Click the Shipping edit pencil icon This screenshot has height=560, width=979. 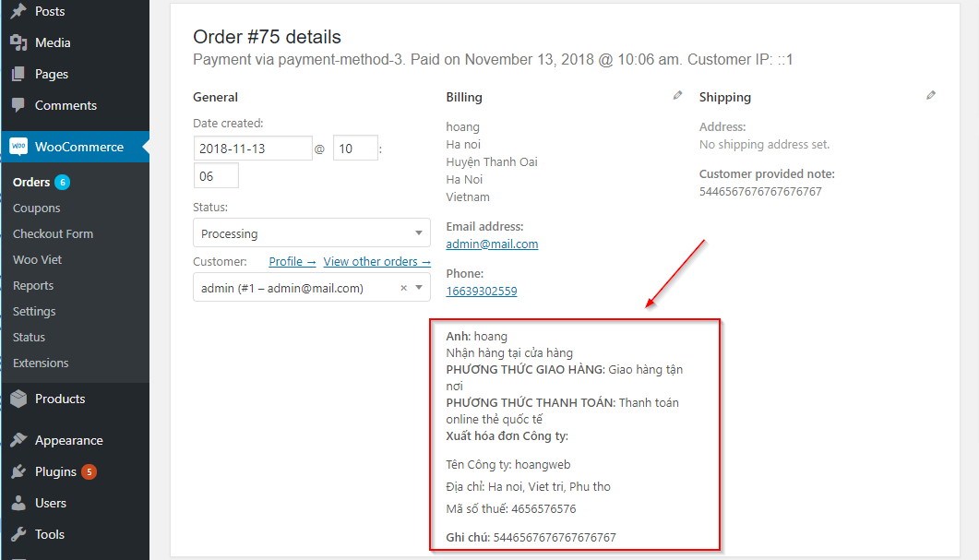(931, 95)
